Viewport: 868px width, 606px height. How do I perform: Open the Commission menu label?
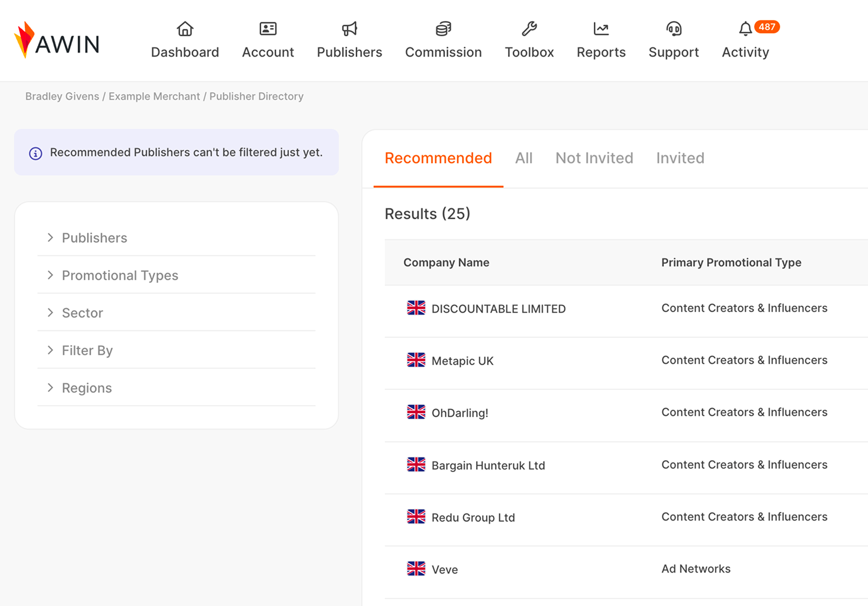(x=443, y=52)
